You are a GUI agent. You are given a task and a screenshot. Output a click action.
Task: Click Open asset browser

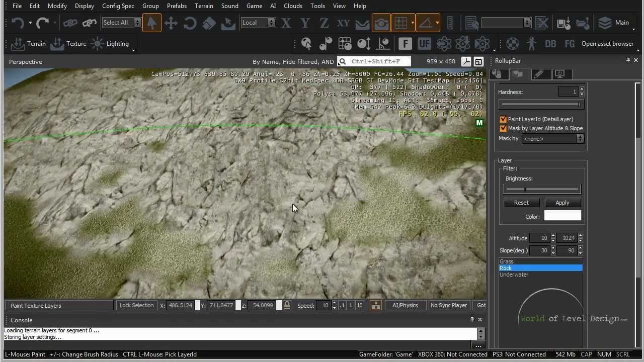(x=607, y=44)
